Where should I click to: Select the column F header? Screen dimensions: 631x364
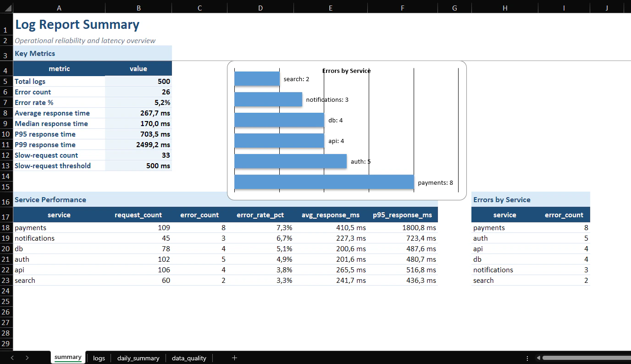point(403,8)
